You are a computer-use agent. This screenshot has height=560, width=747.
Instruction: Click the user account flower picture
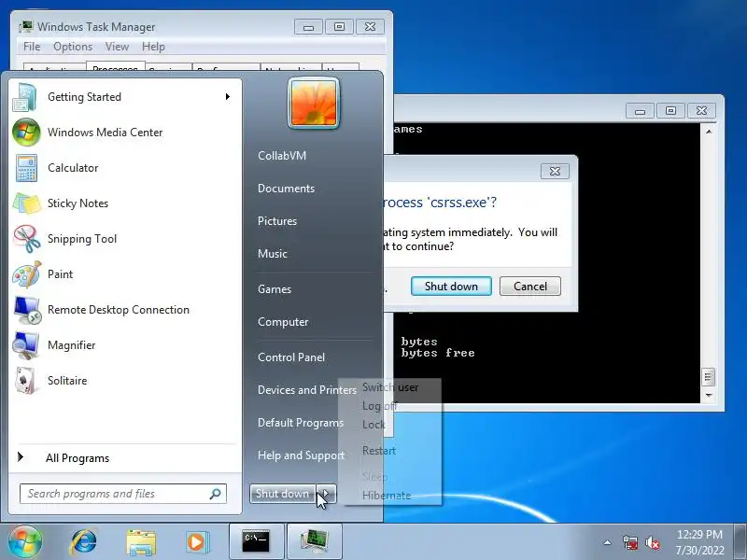[314, 104]
